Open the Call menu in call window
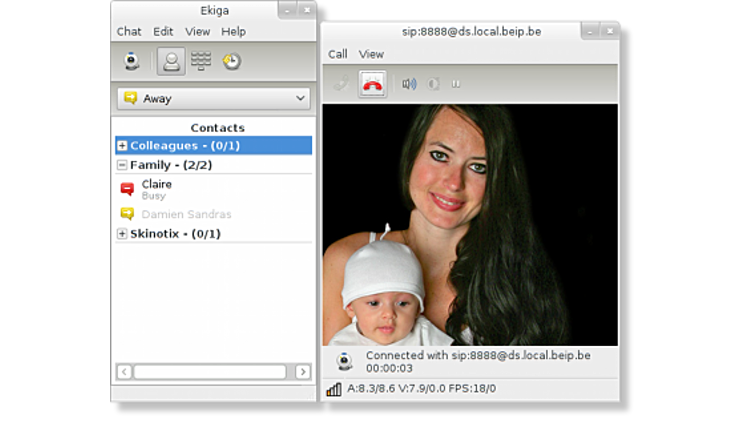Screen dimensions: 752x423 (x=338, y=54)
